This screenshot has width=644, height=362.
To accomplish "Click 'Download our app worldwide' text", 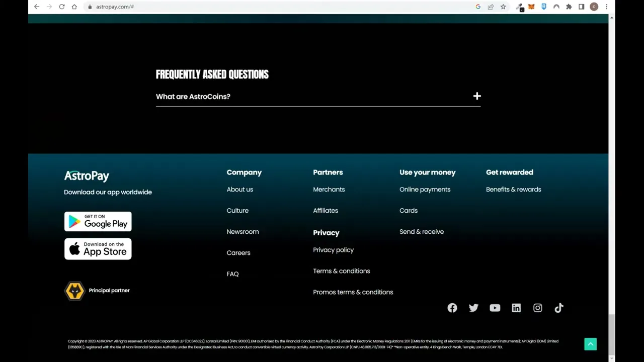I will (x=108, y=192).
